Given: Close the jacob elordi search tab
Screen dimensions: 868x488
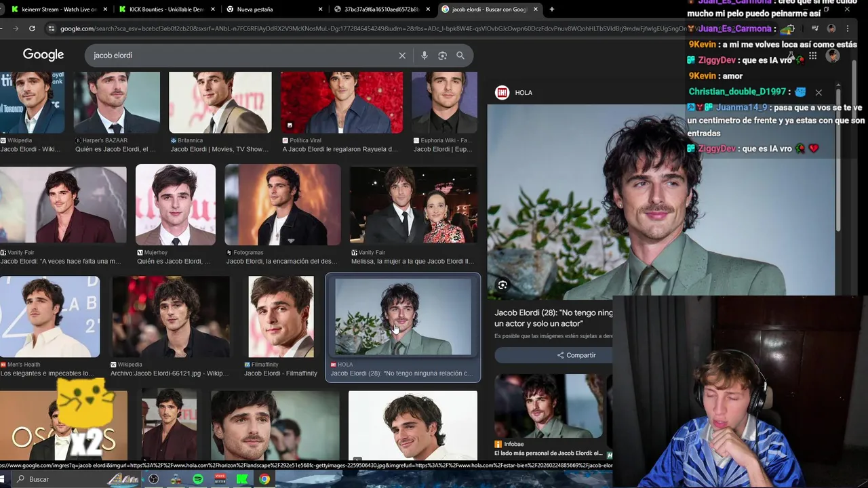Looking at the screenshot, I should [x=536, y=9].
